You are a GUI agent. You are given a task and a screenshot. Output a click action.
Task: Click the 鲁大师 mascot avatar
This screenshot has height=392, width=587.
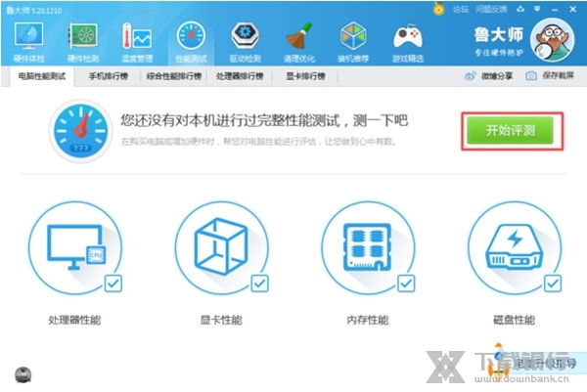[553, 40]
